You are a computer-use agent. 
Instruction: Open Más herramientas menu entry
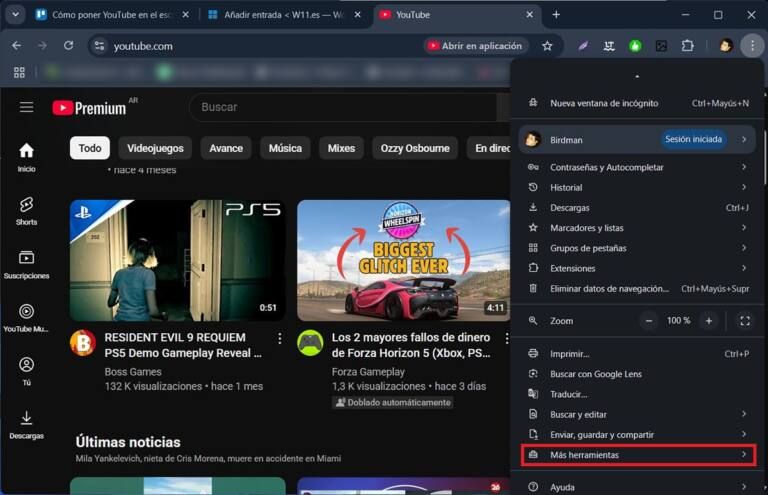click(638, 455)
